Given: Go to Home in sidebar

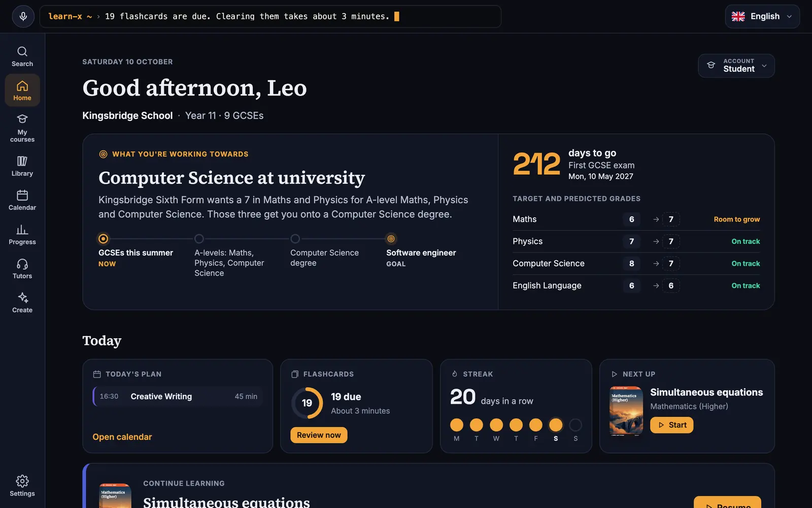Looking at the screenshot, I should tap(22, 90).
